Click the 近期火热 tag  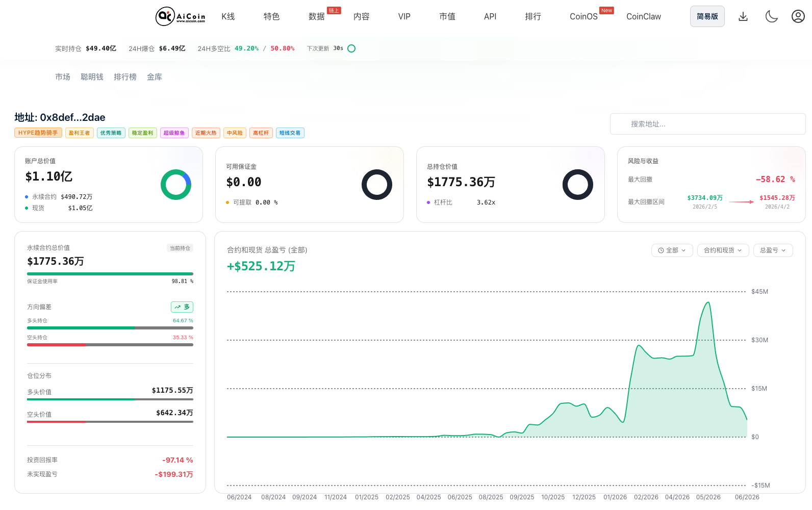206,133
